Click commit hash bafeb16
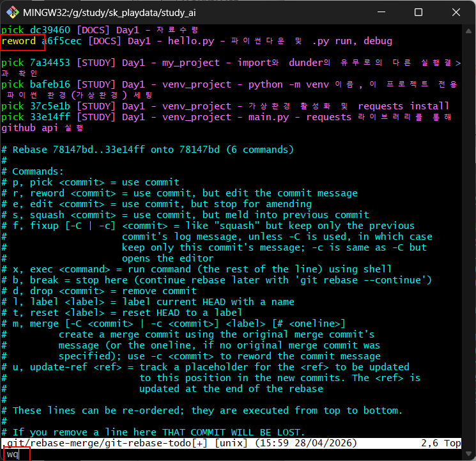This screenshot has width=476, height=461. (x=50, y=84)
